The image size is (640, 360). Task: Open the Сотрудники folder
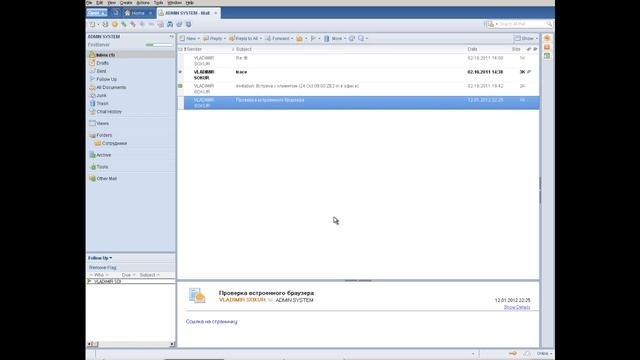pos(114,143)
